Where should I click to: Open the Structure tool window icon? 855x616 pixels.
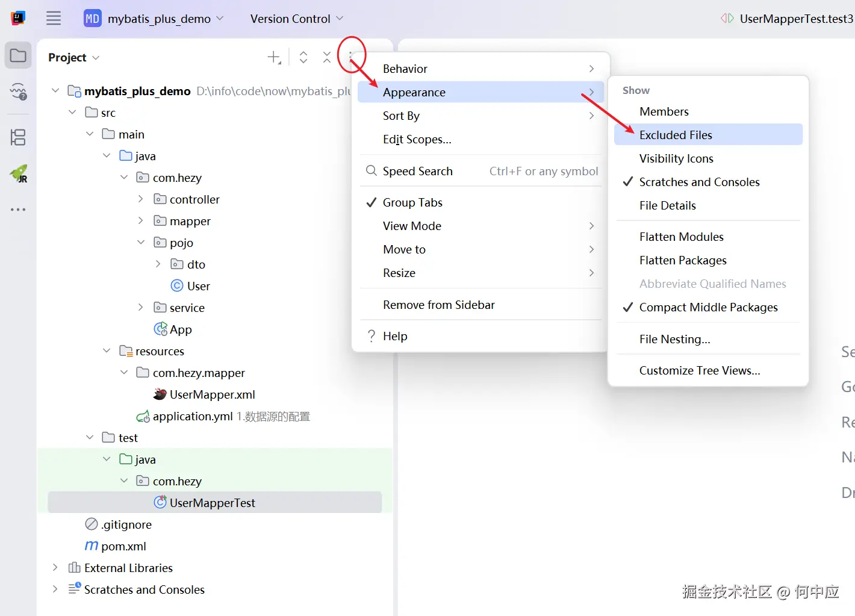(18, 137)
